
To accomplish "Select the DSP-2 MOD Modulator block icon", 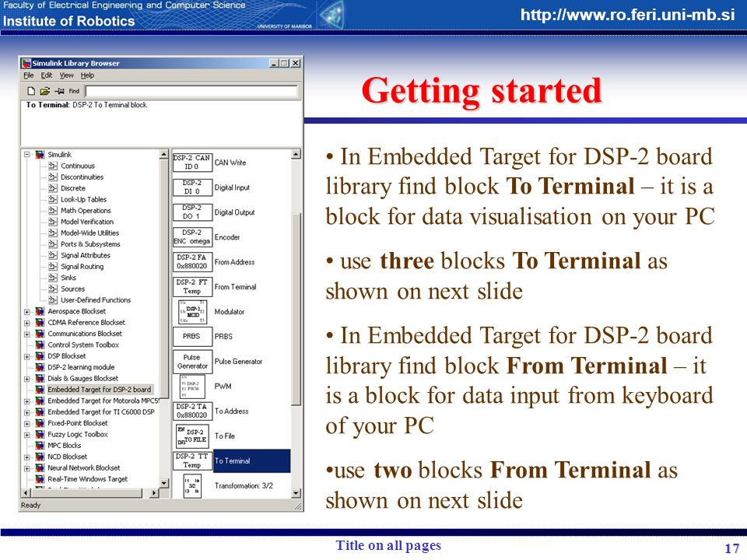I will tap(192, 312).
